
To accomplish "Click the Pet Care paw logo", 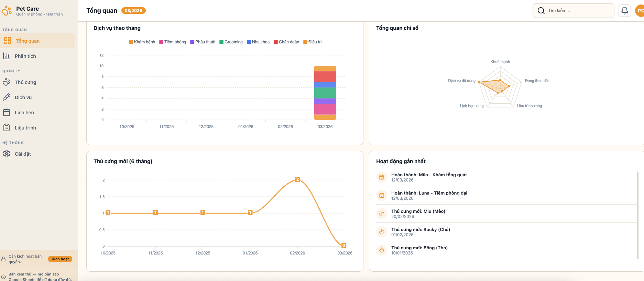I will (7, 11).
